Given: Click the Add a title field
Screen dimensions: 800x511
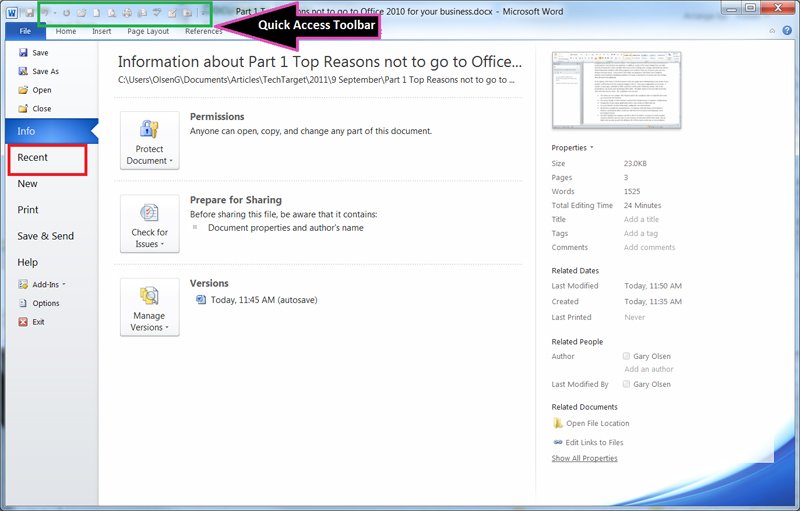Looking at the screenshot, I should (641, 219).
